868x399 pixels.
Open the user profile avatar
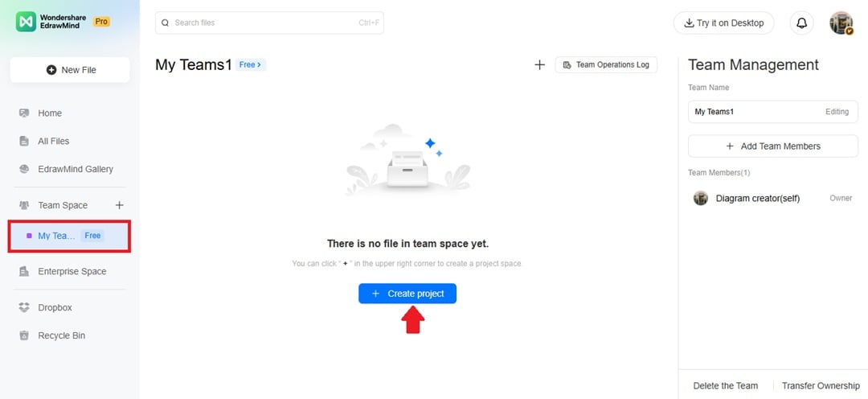(x=841, y=23)
